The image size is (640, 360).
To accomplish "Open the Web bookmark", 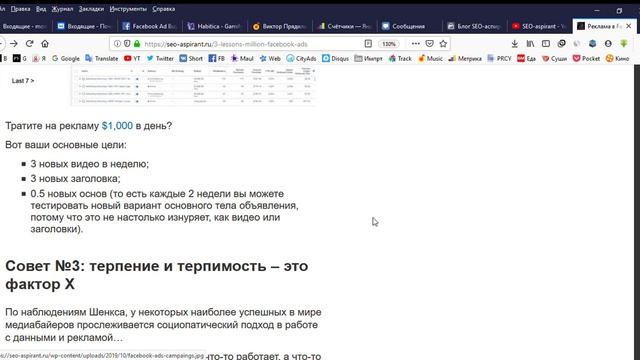I will pos(270,58).
